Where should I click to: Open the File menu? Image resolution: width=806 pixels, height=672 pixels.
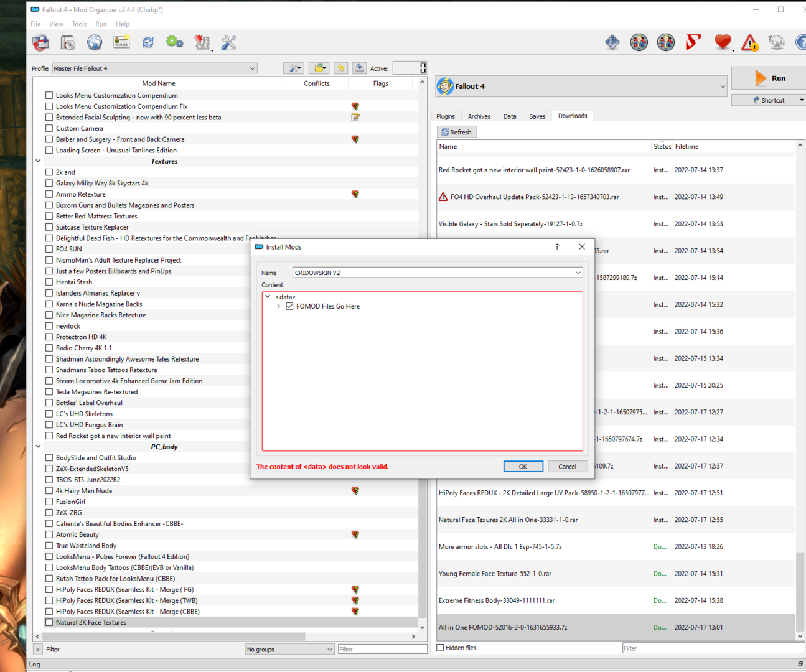35,24
